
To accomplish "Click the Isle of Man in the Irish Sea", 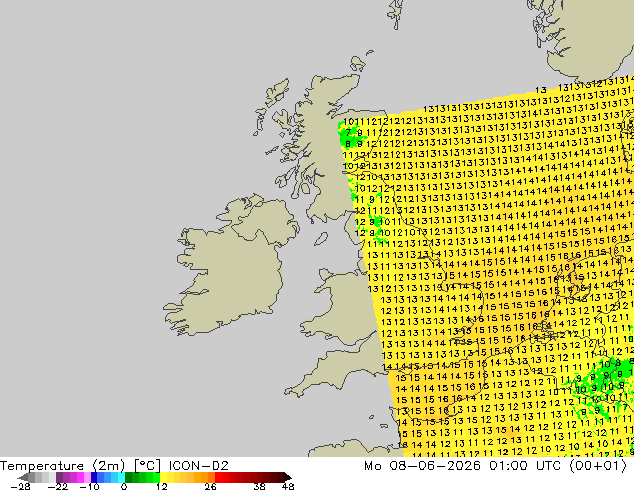I will [321, 239].
